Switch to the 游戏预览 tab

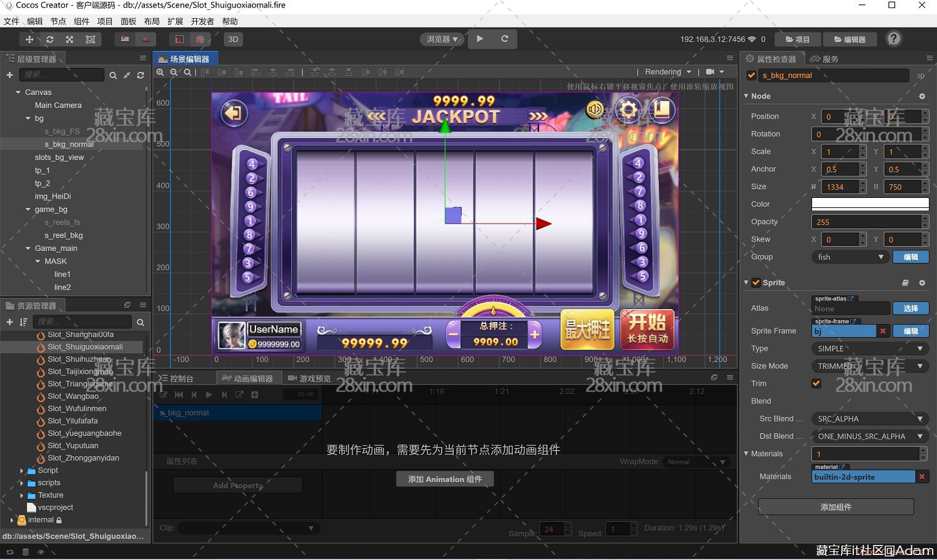[309, 378]
